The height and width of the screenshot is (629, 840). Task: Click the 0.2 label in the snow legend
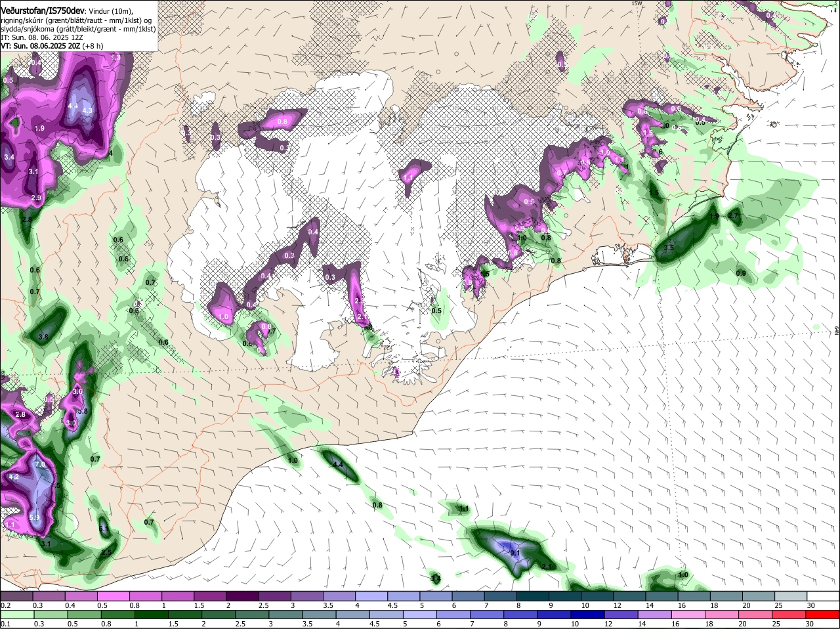[x=6, y=605]
